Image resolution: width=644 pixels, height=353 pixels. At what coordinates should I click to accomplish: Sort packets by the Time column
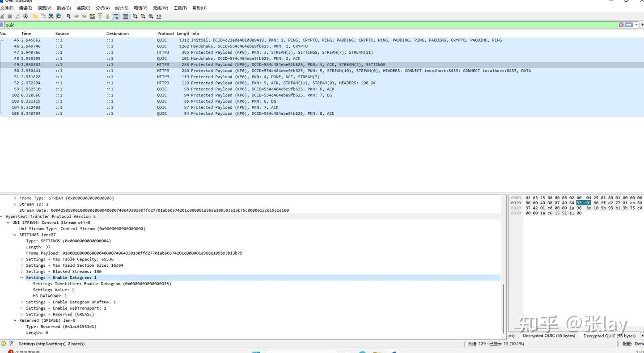tap(37, 34)
